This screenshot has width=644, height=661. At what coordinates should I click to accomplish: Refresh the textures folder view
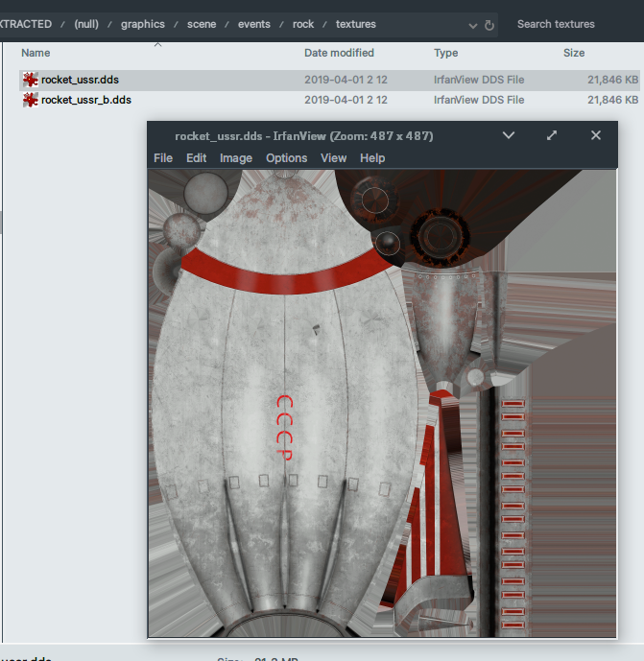pos(489,25)
